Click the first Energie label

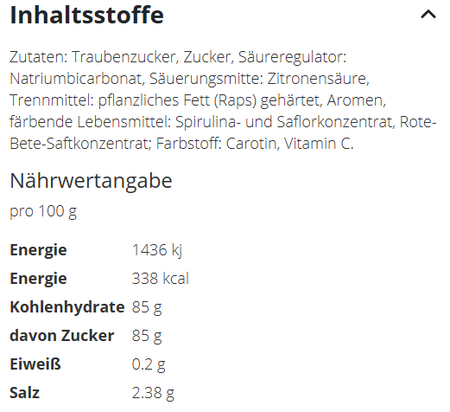click(38, 250)
